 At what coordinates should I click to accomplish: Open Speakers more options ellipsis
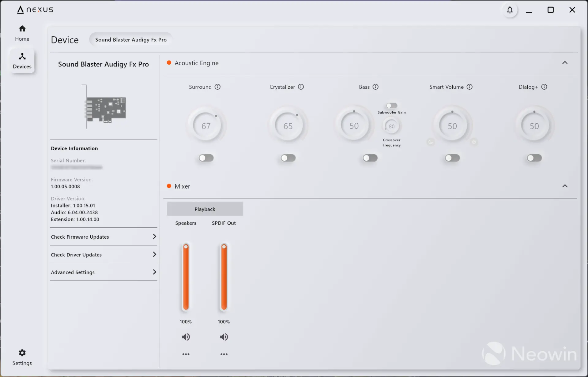(x=186, y=354)
